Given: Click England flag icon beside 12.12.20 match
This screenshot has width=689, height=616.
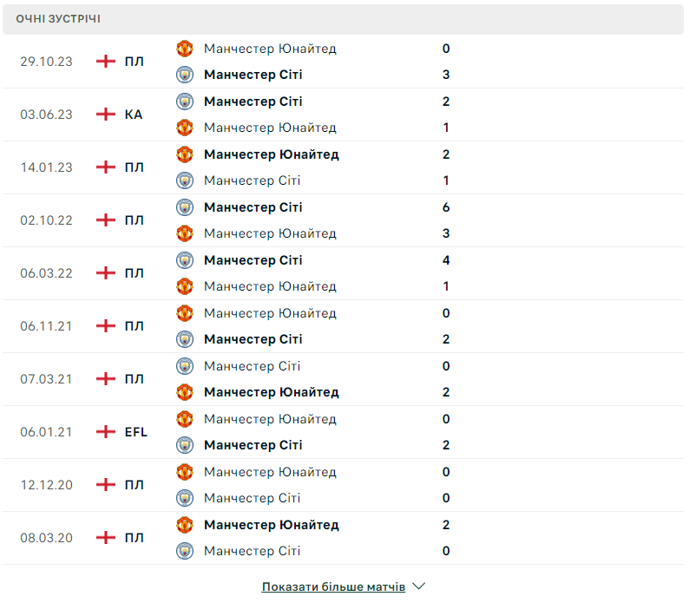Looking at the screenshot, I should coord(106,485).
